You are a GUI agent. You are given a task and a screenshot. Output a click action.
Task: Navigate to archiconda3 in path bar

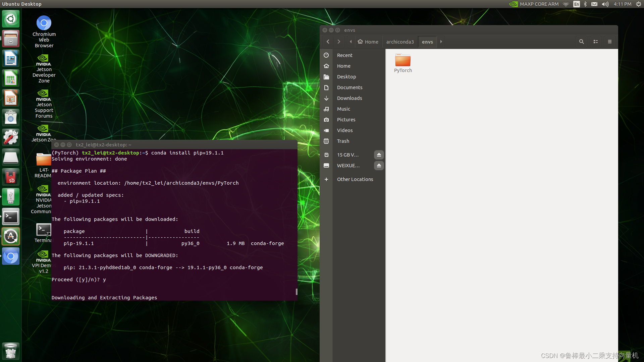point(400,42)
